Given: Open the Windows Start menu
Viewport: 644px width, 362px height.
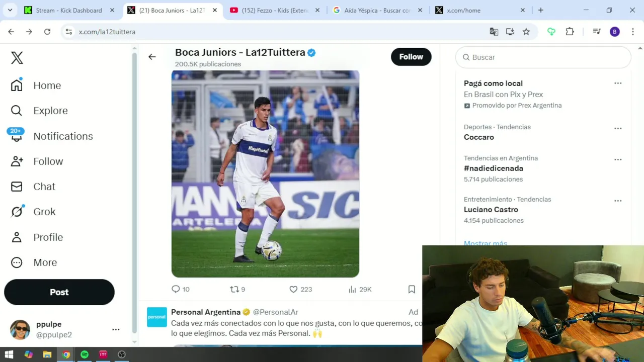Looking at the screenshot, I should click(x=9, y=354).
